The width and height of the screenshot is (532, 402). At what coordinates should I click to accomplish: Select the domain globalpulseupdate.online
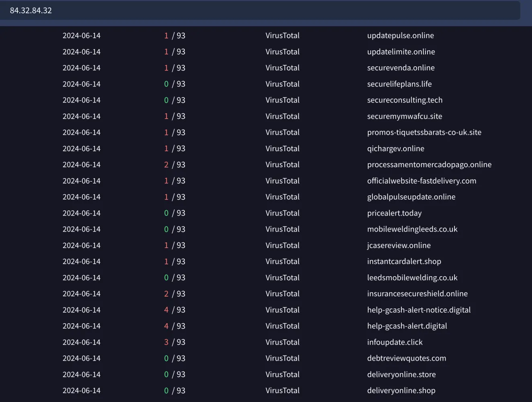pos(411,197)
